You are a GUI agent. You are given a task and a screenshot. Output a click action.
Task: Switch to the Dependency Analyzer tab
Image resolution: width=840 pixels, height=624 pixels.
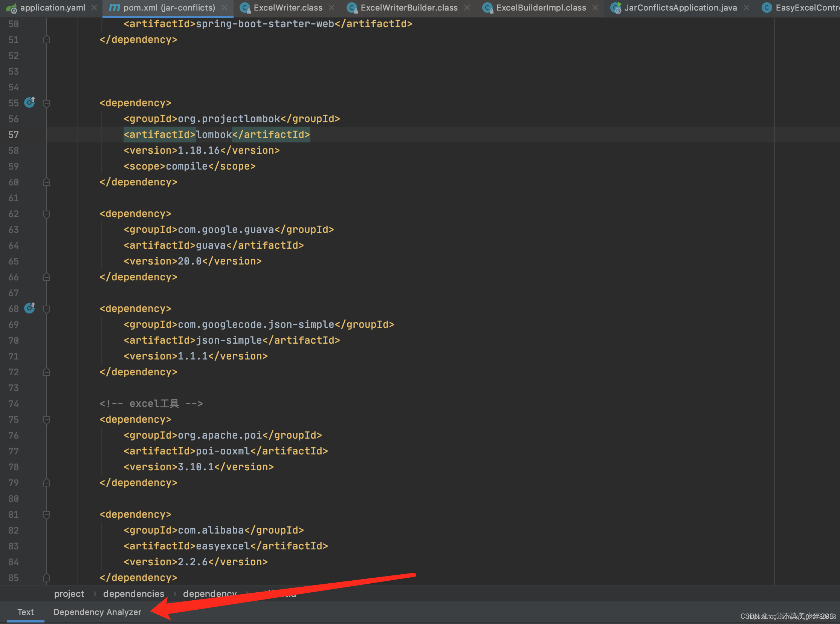[x=97, y=612]
